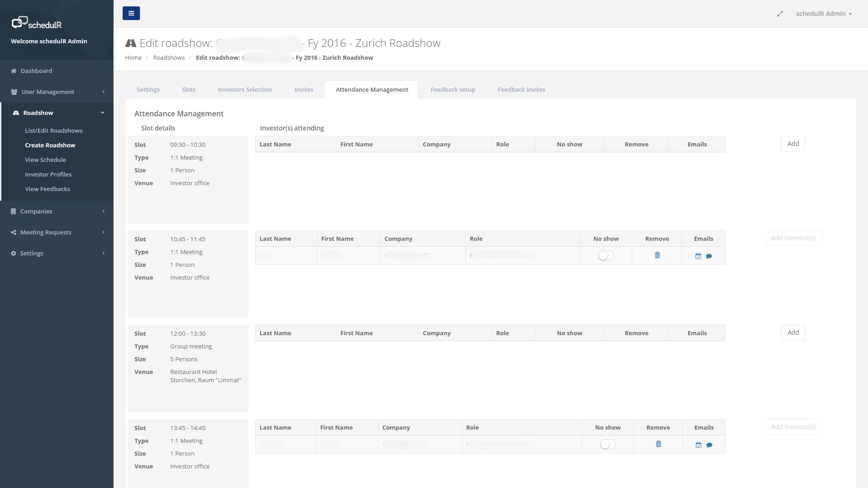Screen dimensions: 868x488
Task: Expand User Management chevron
Action: [x=103, y=92]
